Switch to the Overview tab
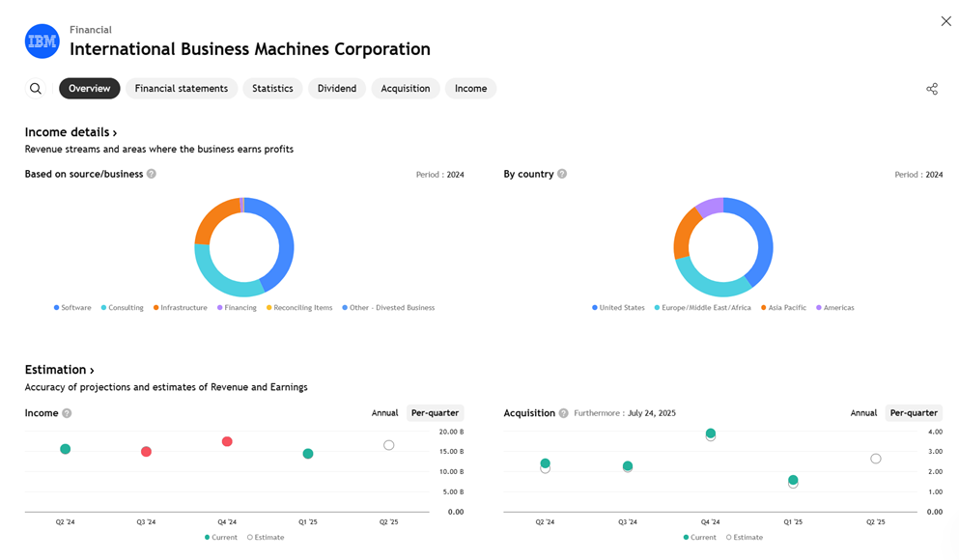This screenshot has height=560, width=959. click(x=89, y=89)
